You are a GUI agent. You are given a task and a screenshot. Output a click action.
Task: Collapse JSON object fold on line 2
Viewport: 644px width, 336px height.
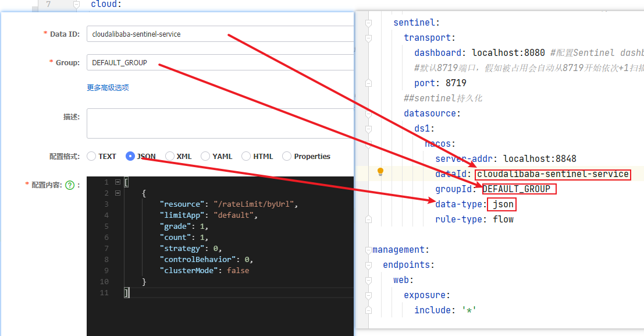coord(118,193)
